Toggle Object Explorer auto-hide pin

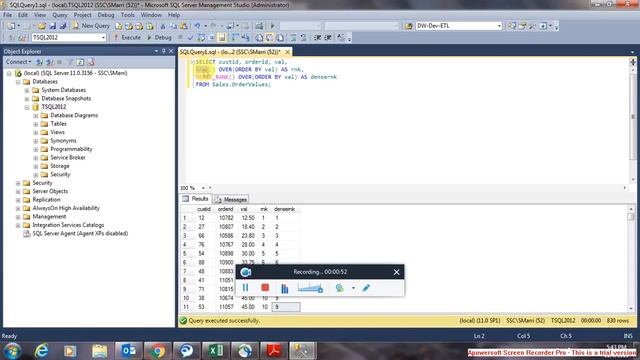coord(164,51)
